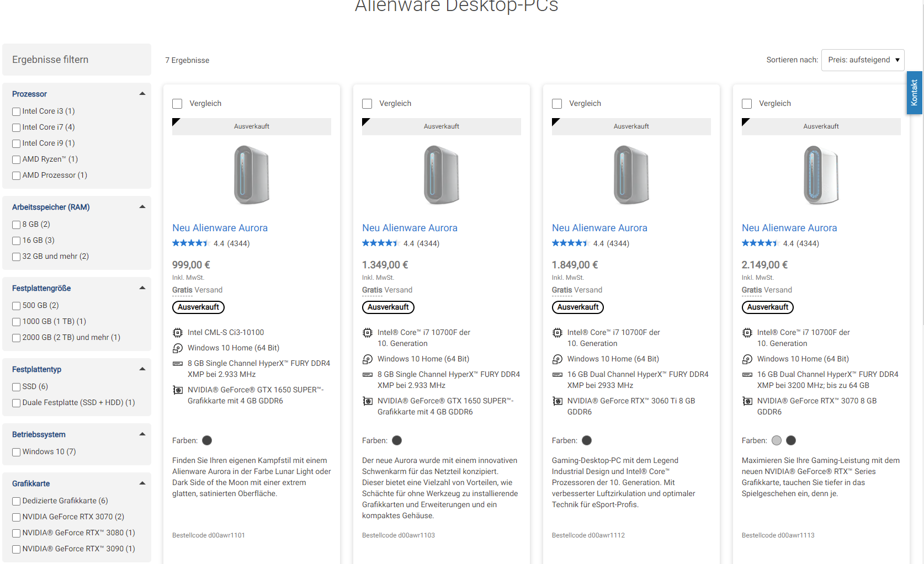Click the RAM icon beside 16 GB Dual Channel XMP bei 2933 MHz

tap(557, 375)
